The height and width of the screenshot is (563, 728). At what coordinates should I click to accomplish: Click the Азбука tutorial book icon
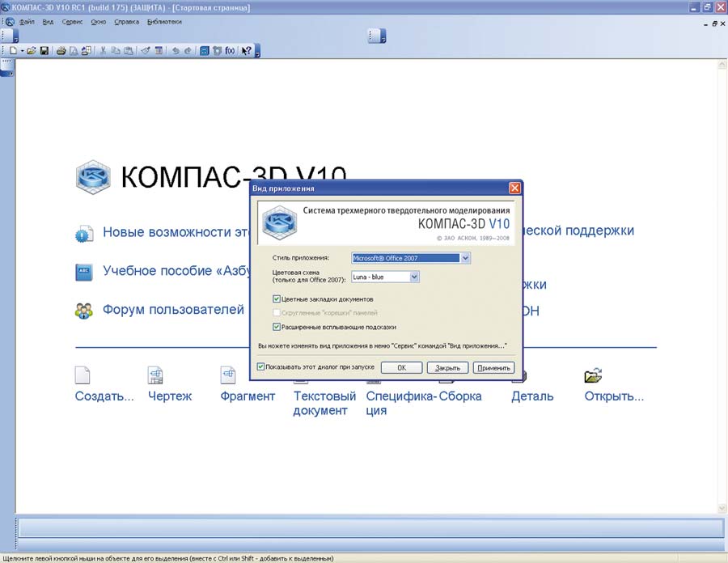tap(84, 272)
